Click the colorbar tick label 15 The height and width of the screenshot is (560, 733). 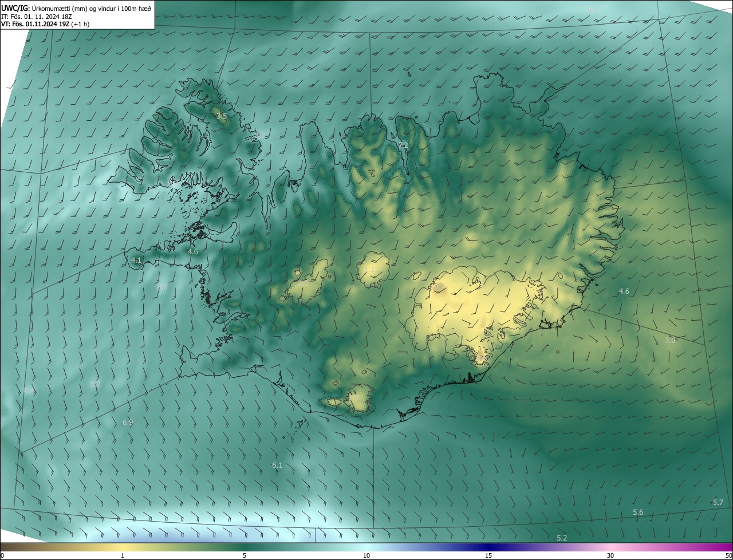pyautogui.click(x=488, y=556)
